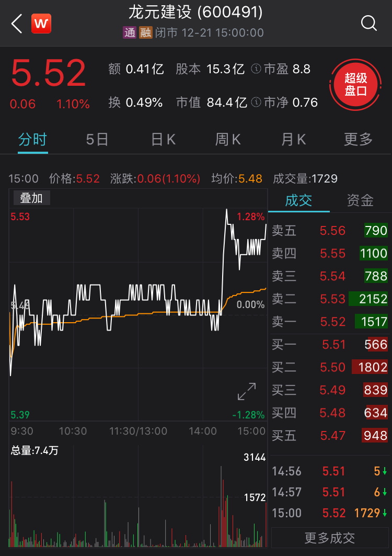Select the 分时 tab
Image resolution: width=392 pixels, height=556 pixels.
(32, 139)
